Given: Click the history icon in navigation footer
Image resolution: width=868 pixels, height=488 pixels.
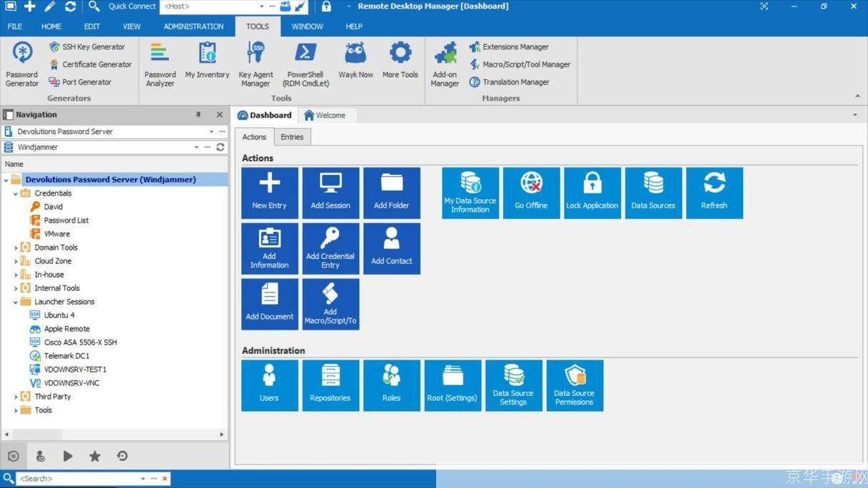Looking at the screenshot, I should click(122, 456).
